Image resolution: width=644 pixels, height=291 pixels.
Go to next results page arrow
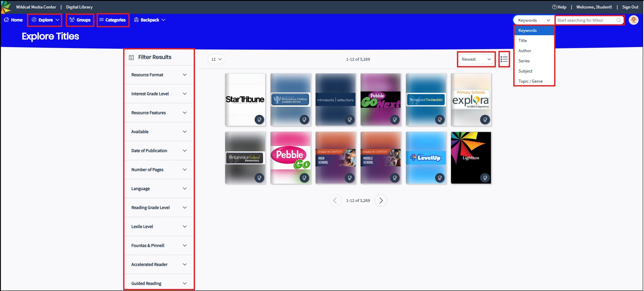[381, 200]
